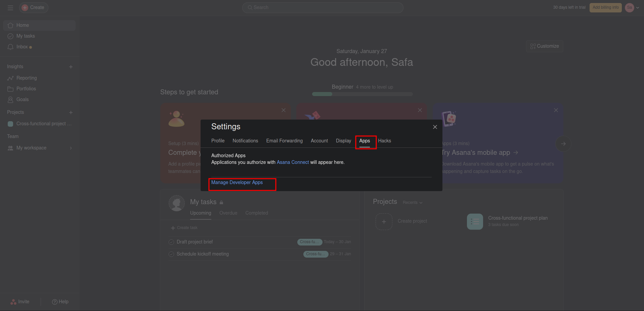Click project tag on Schedule kickoff meeting
This screenshot has width=644, height=311.
point(316,254)
